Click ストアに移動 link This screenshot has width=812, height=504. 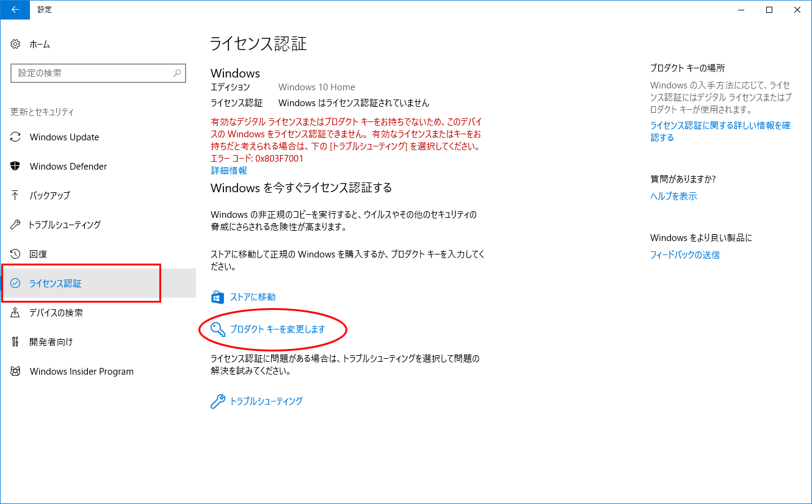pyautogui.click(x=253, y=297)
